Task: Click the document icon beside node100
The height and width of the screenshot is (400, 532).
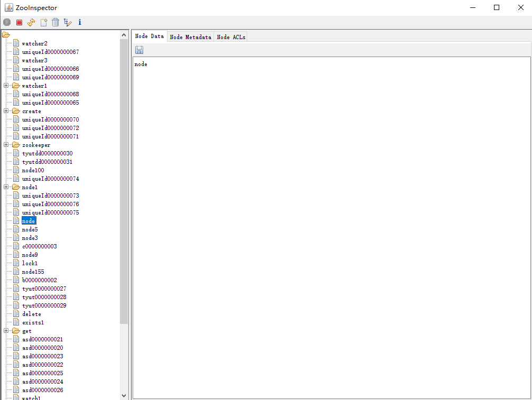Action: pyautogui.click(x=16, y=170)
